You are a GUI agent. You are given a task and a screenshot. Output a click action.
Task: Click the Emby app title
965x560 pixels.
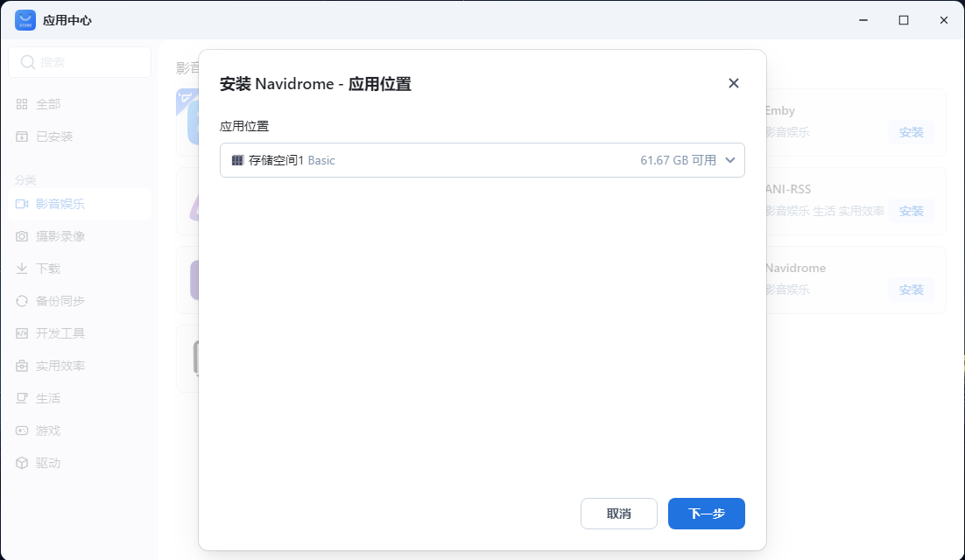[x=779, y=110]
